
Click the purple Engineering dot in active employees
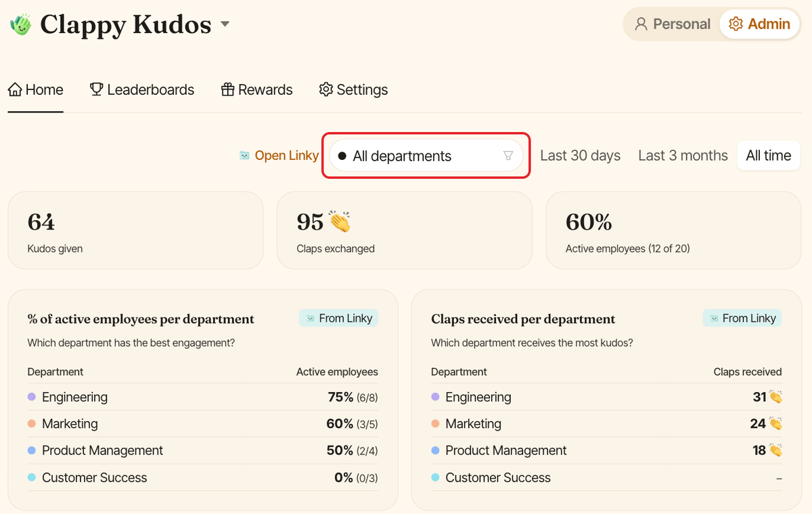pos(31,397)
